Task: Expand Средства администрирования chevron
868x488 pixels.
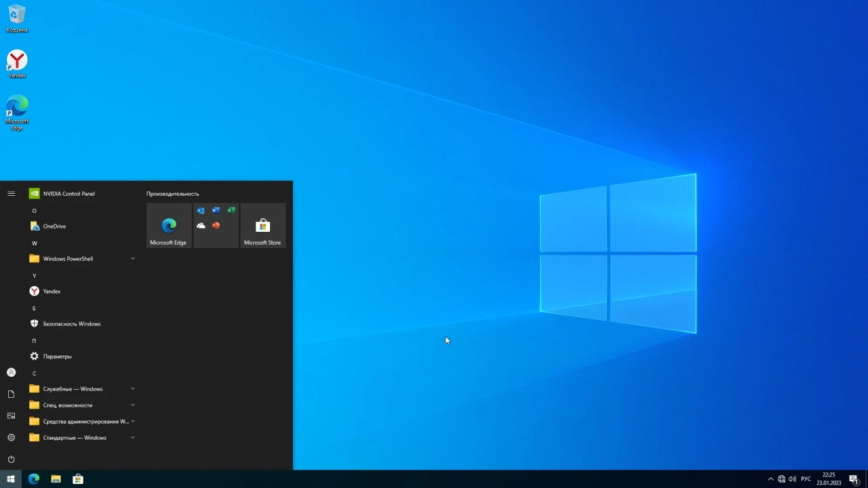Action: (x=133, y=422)
